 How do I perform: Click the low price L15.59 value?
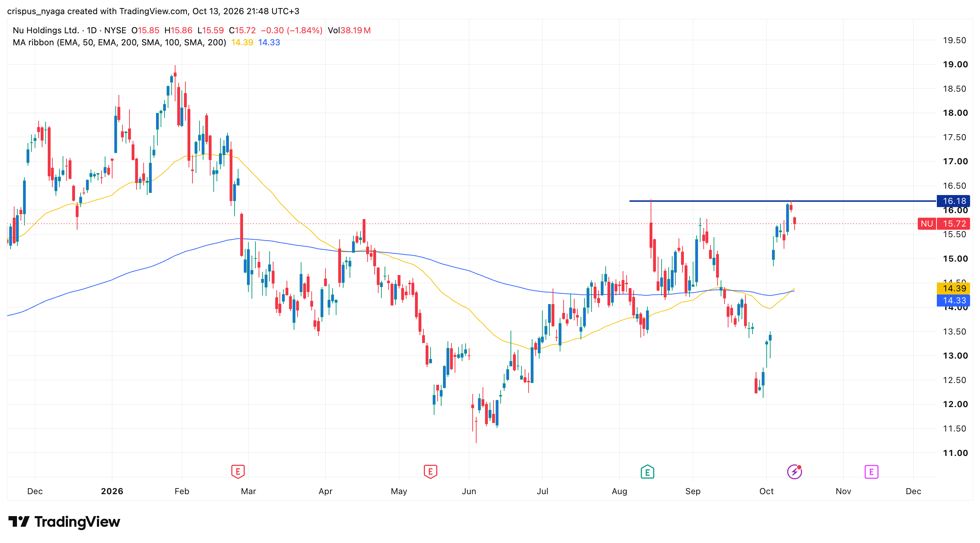(211, 30)
